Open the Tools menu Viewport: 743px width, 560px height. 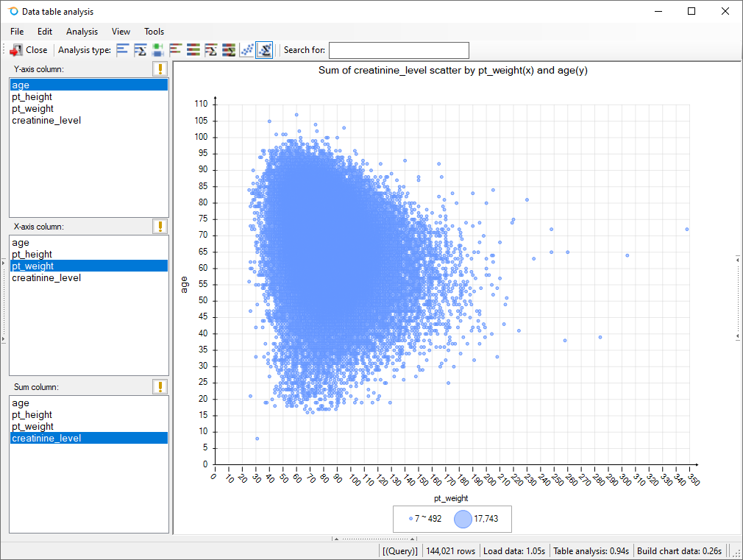click(x=154, y=32)
